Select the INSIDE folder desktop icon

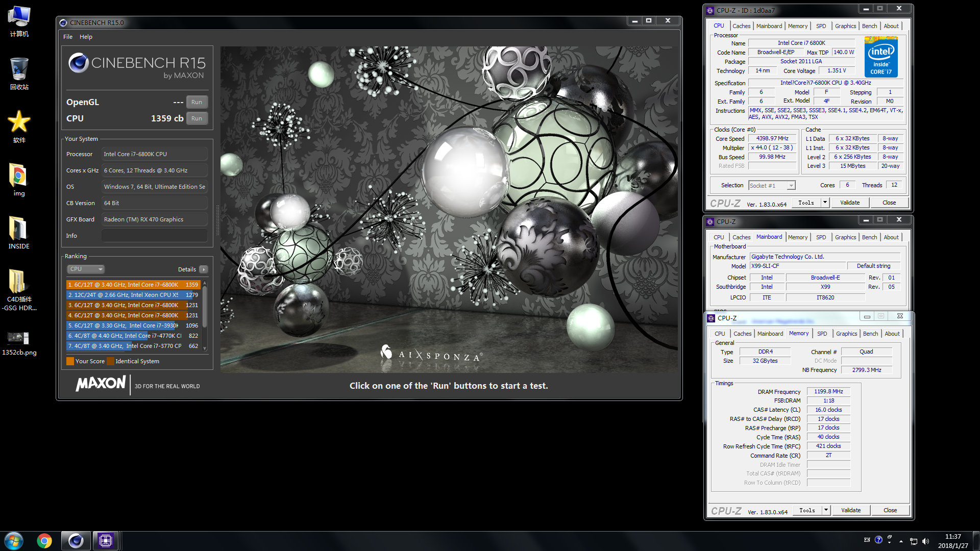19,233
